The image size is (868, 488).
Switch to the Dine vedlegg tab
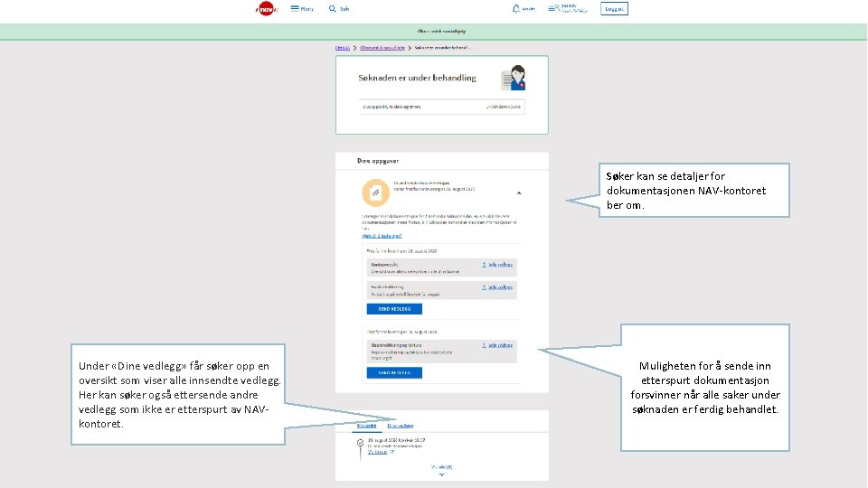click(401, 426)
